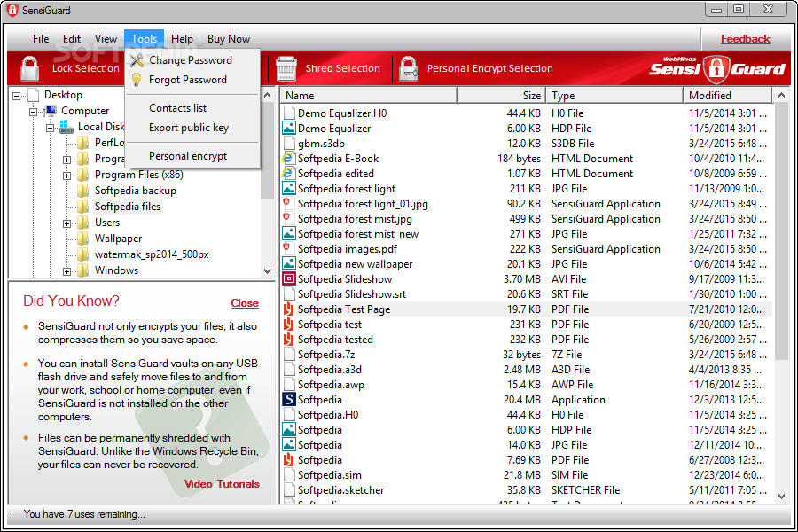Select the gbm.s3db file row
The width and height of the screenshot is (798, 532).
point(525,144)
